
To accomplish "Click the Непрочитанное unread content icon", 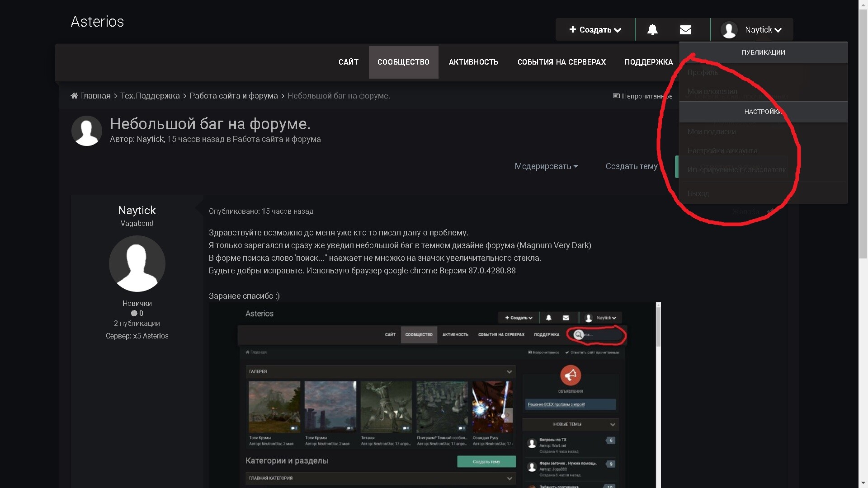I will (617, 96).
